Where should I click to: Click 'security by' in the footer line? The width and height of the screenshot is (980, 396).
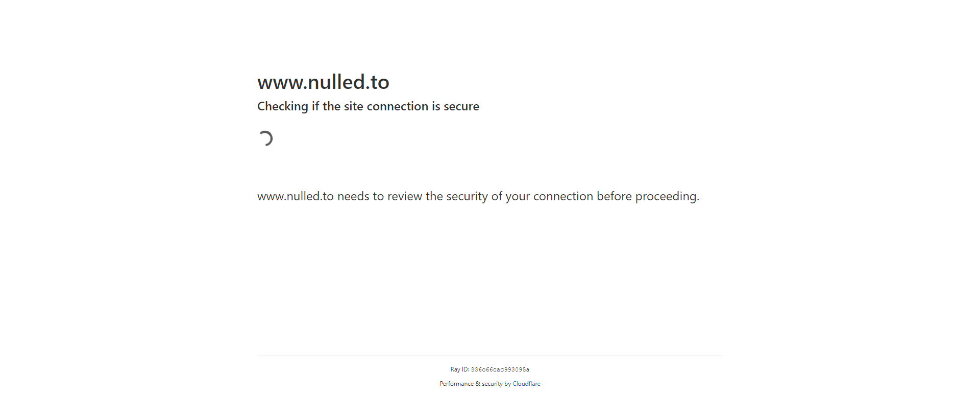(496, 384)
